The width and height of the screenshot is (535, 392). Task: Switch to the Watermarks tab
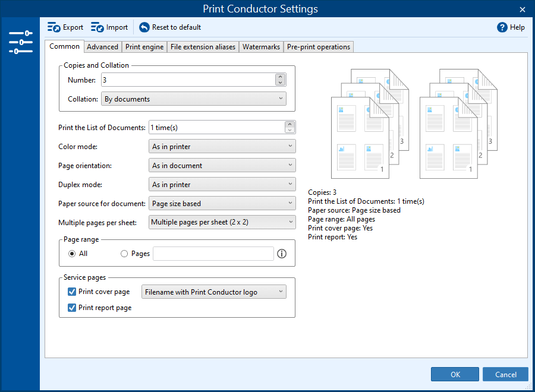261,47
